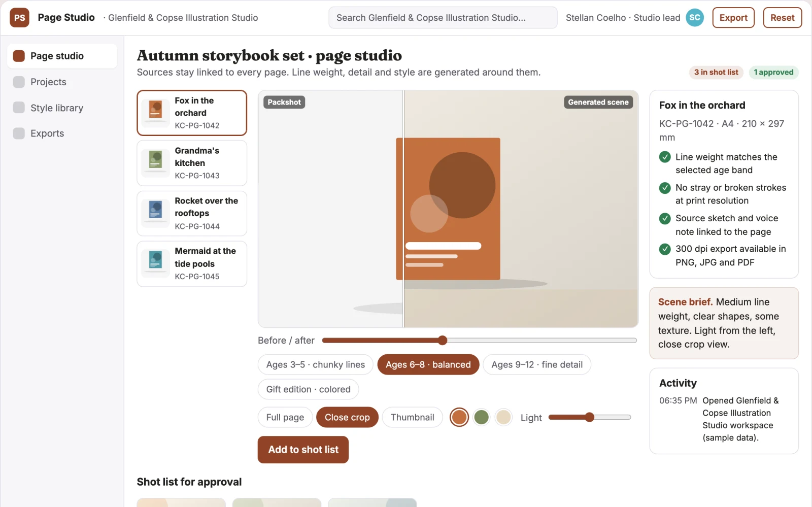Switch view to Thumbnail
The height and width of the screenshot is (507, 812).
(413, 417)
